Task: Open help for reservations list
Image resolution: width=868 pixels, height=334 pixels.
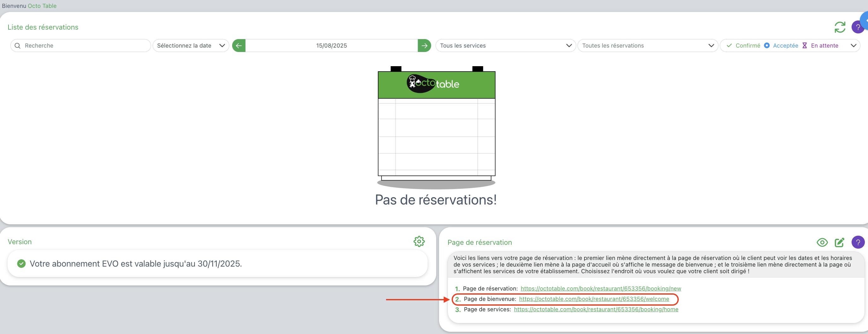Action: [858, 27]
